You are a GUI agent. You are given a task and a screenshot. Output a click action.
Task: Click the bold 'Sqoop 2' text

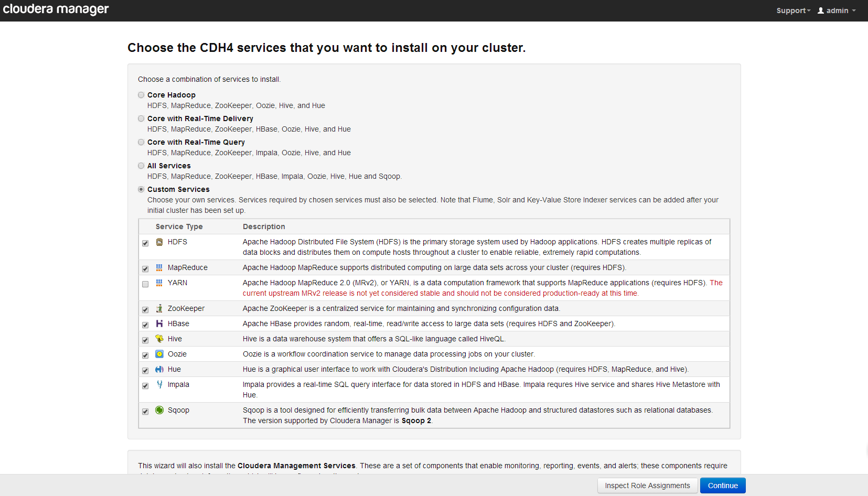[416, 420]
